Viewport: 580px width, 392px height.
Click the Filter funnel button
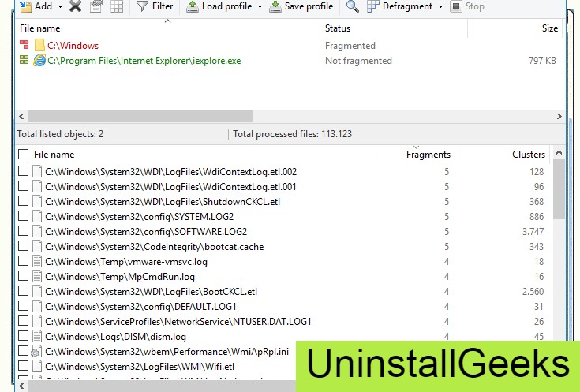pos(155,6)
